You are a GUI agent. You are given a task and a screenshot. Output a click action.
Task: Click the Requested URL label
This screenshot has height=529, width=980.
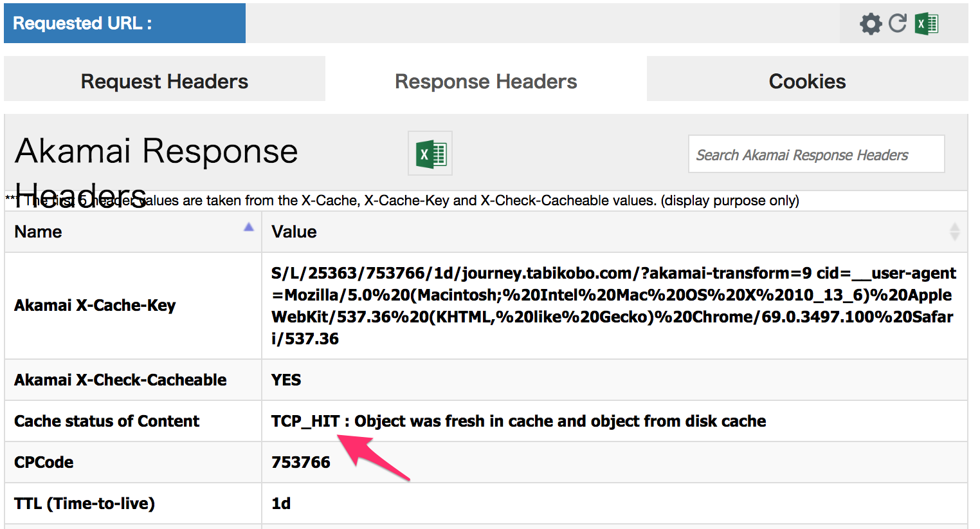[83, 23]
